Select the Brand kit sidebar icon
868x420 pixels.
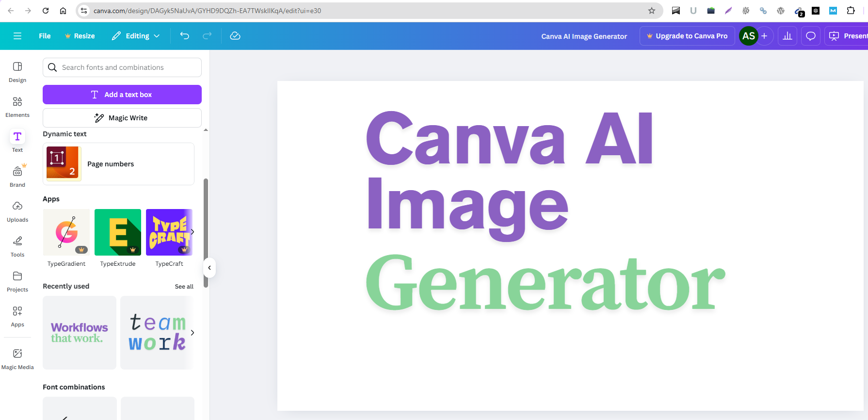[x=17, y=177]
